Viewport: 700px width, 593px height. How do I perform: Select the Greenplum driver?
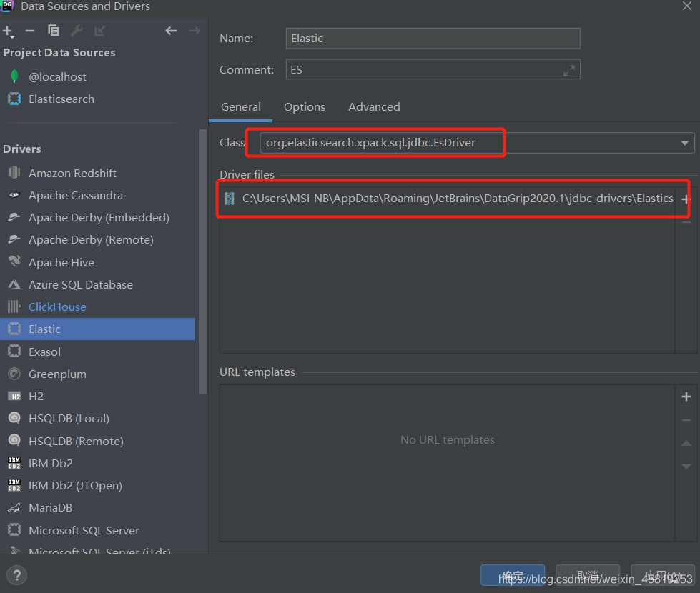pyautogui.click(x=97, y=374)
